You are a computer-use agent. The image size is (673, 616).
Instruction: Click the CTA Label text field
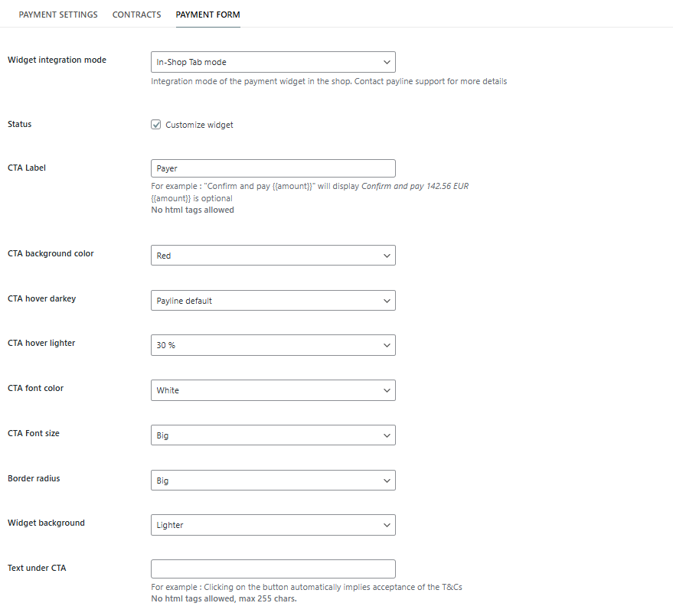(273, 168)
